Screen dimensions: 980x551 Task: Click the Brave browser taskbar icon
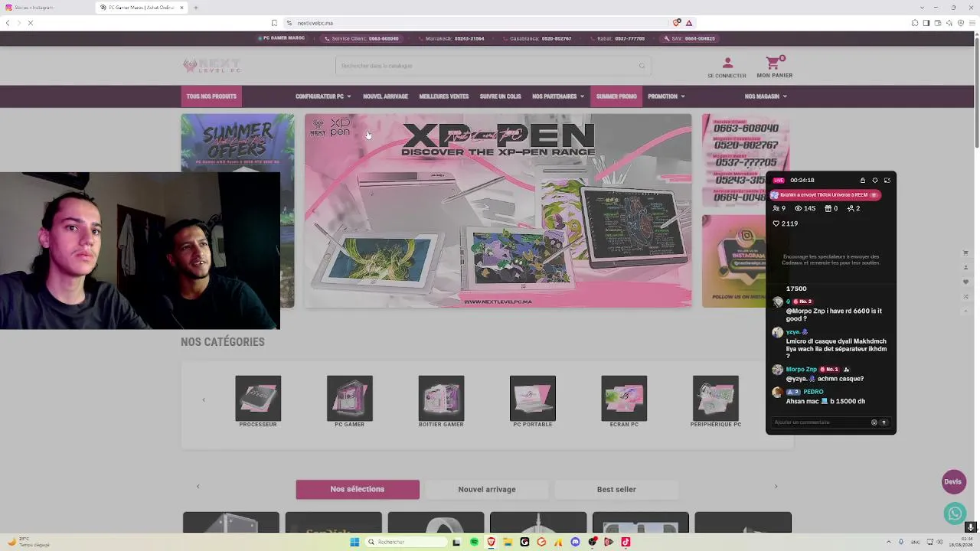point(491,542)
